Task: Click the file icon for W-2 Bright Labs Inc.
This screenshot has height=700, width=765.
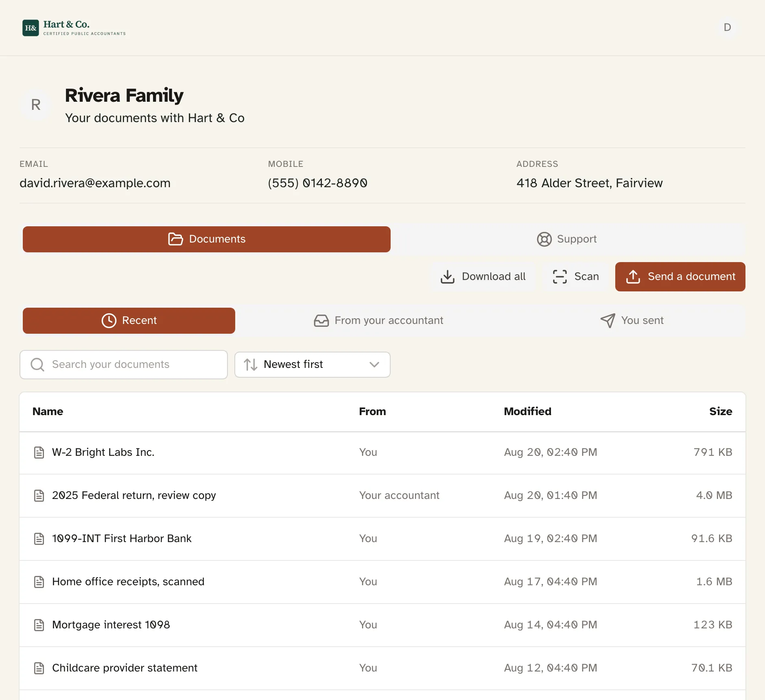Action: [39, 453]
